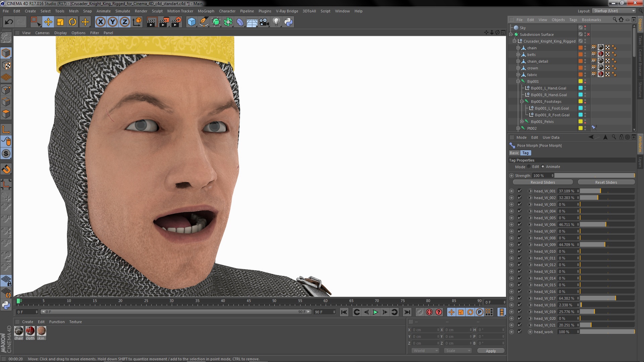
Task: Open the Floor environment icon
Action: coord(252,22)
